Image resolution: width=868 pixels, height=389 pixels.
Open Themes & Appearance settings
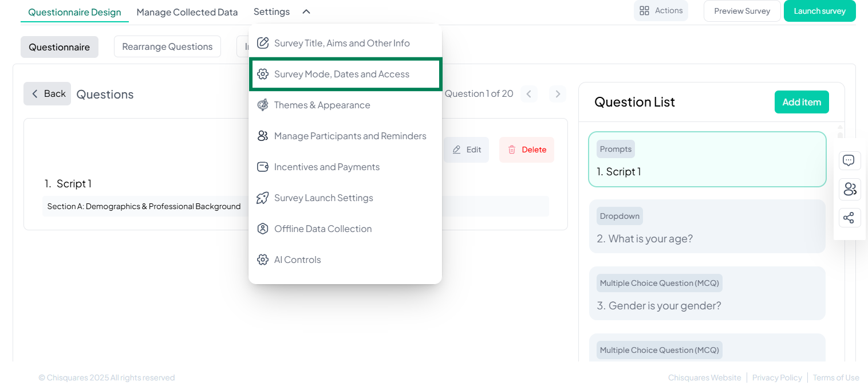click(x=322, y=105)
